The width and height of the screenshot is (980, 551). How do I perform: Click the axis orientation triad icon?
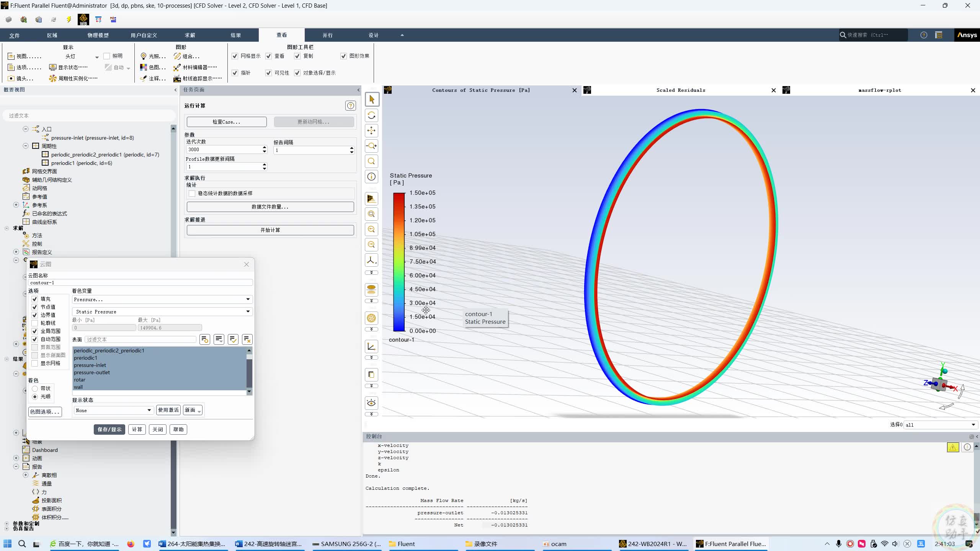(x=371, y=260)
